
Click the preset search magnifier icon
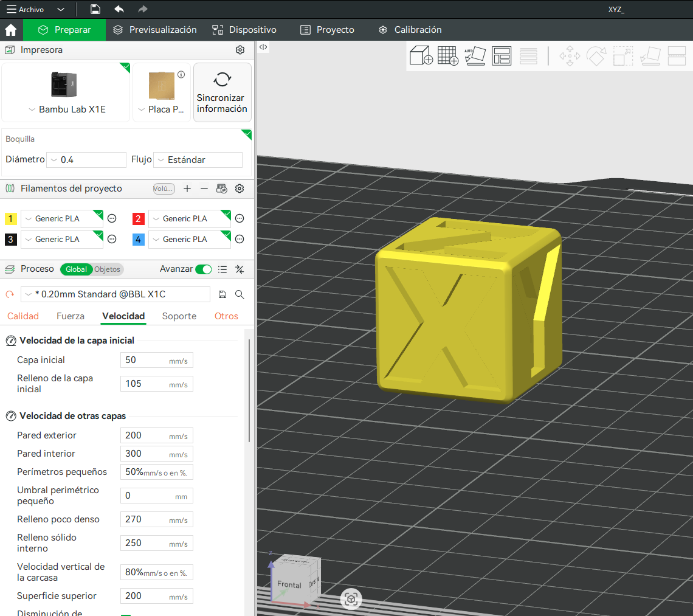240,294
